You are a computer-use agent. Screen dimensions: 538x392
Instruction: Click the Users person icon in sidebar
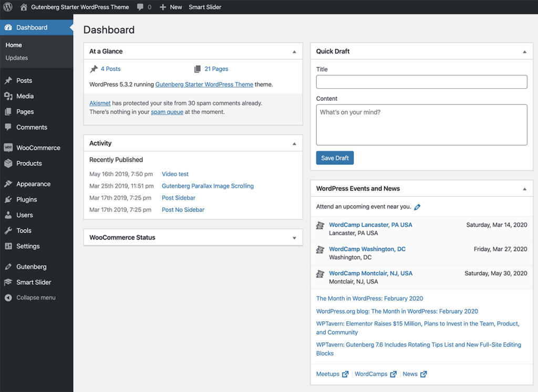point(8,215)
